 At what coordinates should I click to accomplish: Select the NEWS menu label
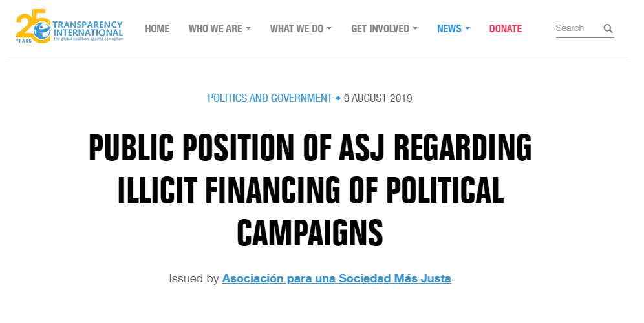[x=449, y=28]
